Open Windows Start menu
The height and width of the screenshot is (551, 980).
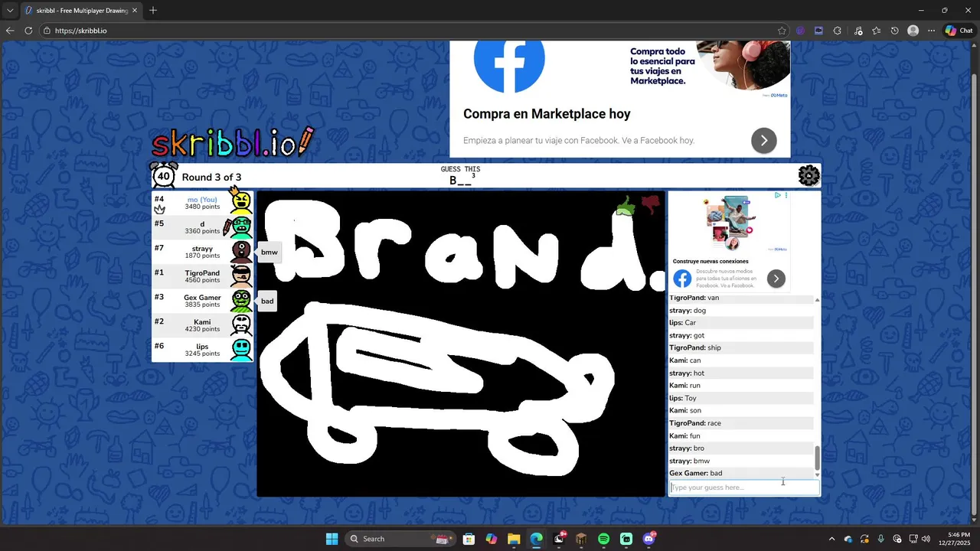pos(332,539)
